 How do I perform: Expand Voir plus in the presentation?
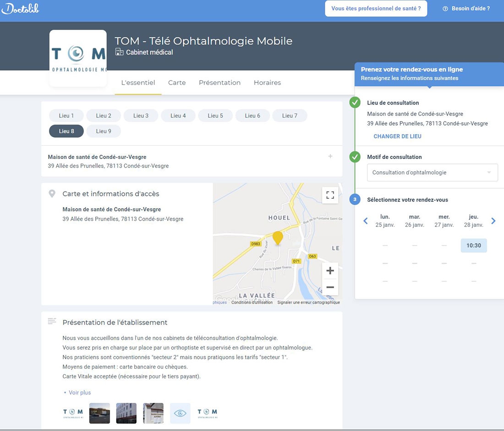(x=77, y=393)
